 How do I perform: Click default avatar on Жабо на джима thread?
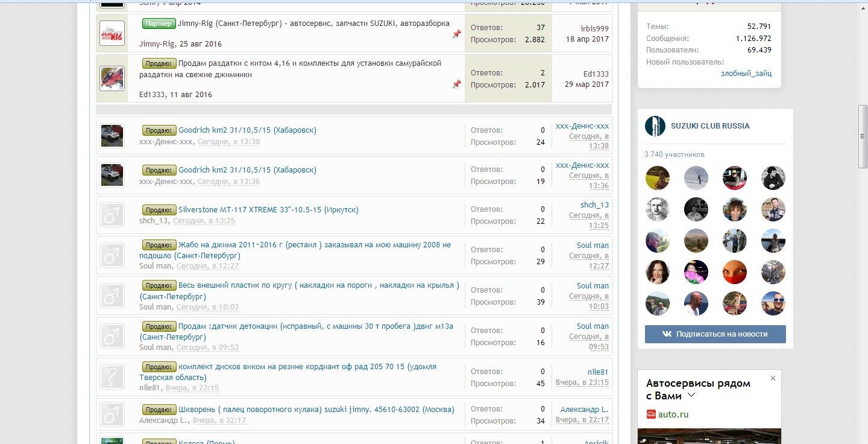(112, 255)
